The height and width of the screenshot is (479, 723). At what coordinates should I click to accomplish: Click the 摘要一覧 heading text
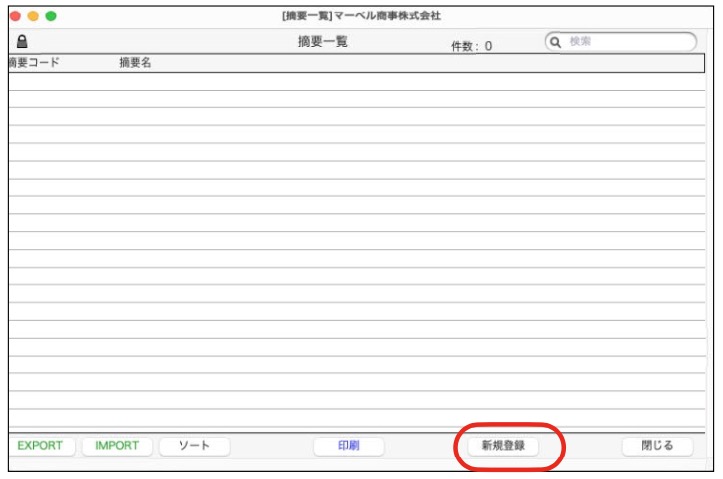click(322, 42)
